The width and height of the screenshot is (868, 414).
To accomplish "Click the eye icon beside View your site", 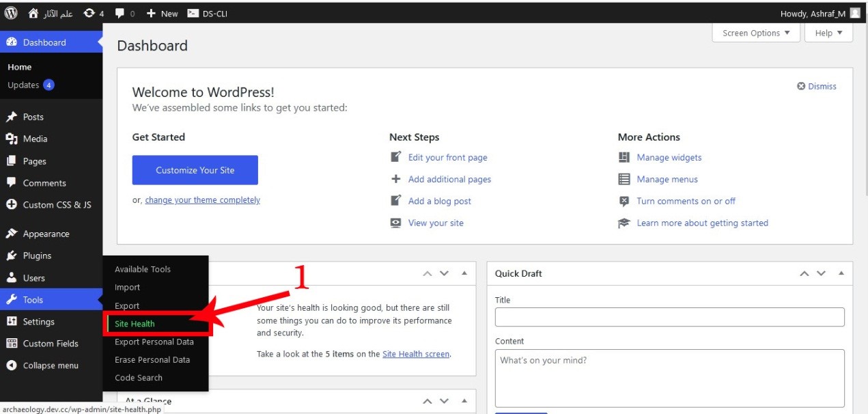I will 395,223.
